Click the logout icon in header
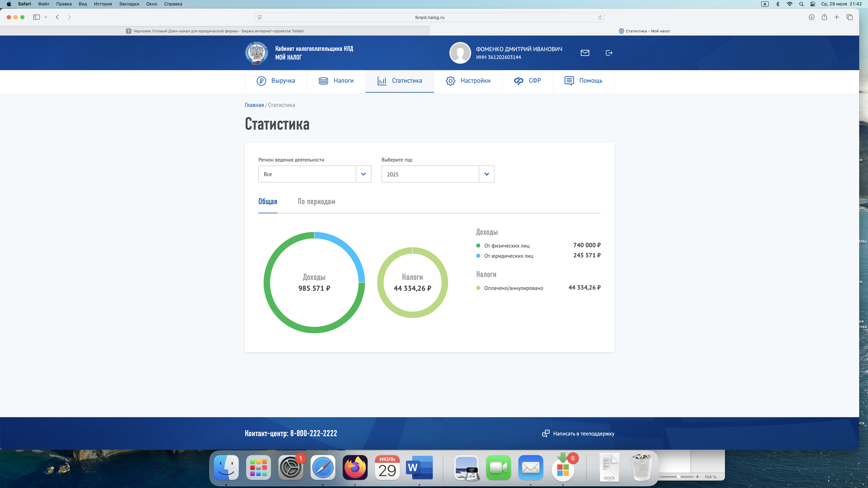This screenshot has width=868, height=488. 609,53
